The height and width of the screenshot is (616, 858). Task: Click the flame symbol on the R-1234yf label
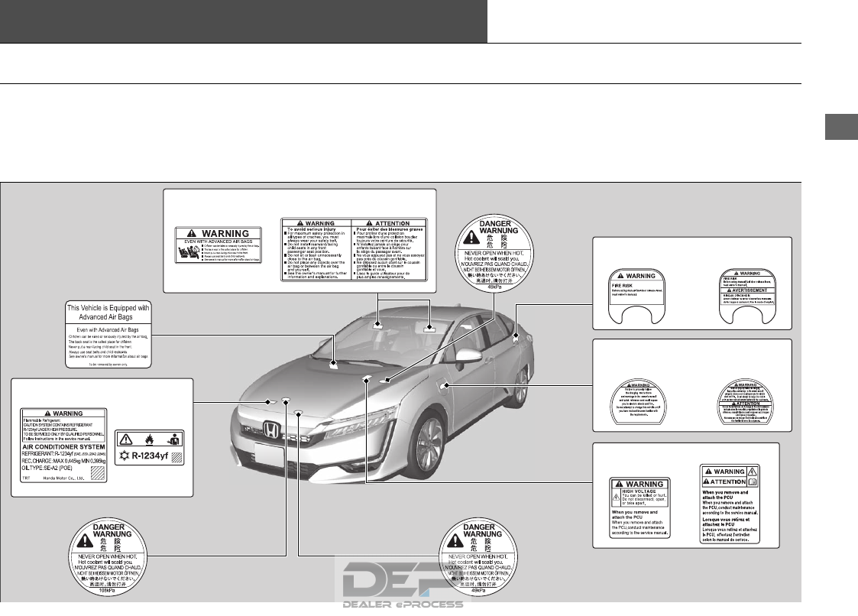point(149,439)
